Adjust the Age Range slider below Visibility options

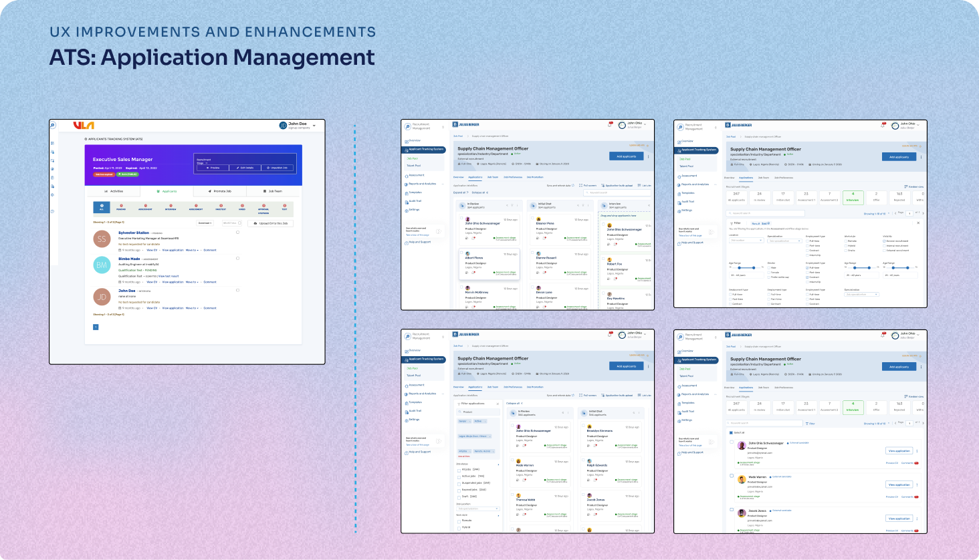coord(900,268)
